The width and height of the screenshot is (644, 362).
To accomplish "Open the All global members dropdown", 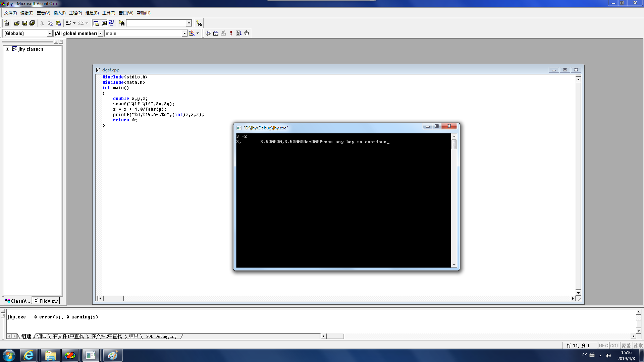I will [x=100, y=33].
